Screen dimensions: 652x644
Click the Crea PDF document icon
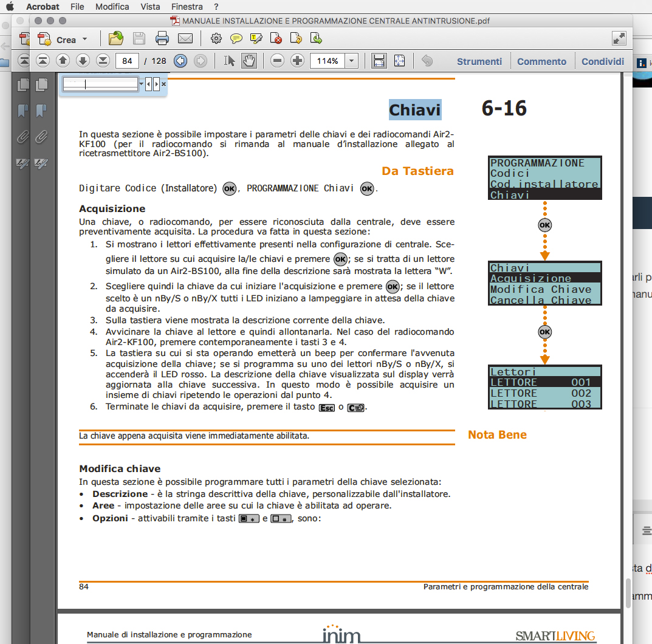point(44,39)
